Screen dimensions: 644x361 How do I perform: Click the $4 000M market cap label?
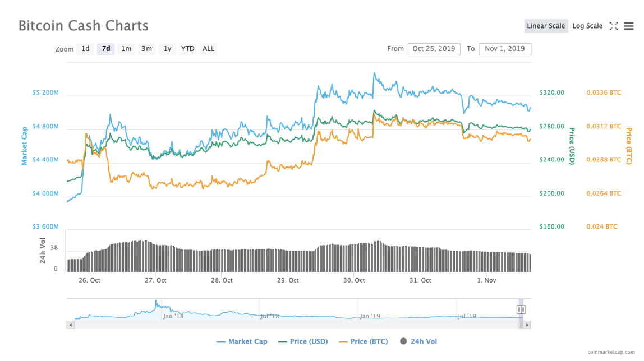[45, 193]
